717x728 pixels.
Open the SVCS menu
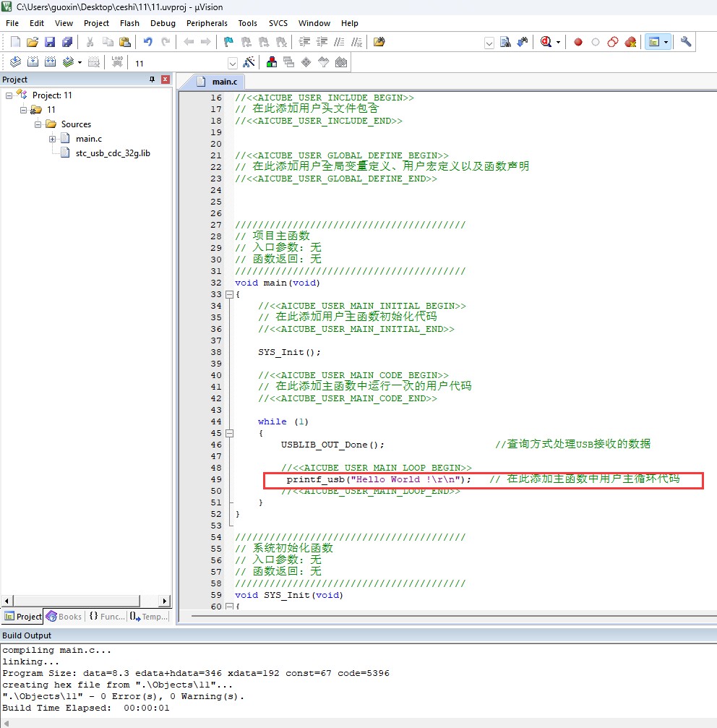pyautogui.click(x=278, y=23)
